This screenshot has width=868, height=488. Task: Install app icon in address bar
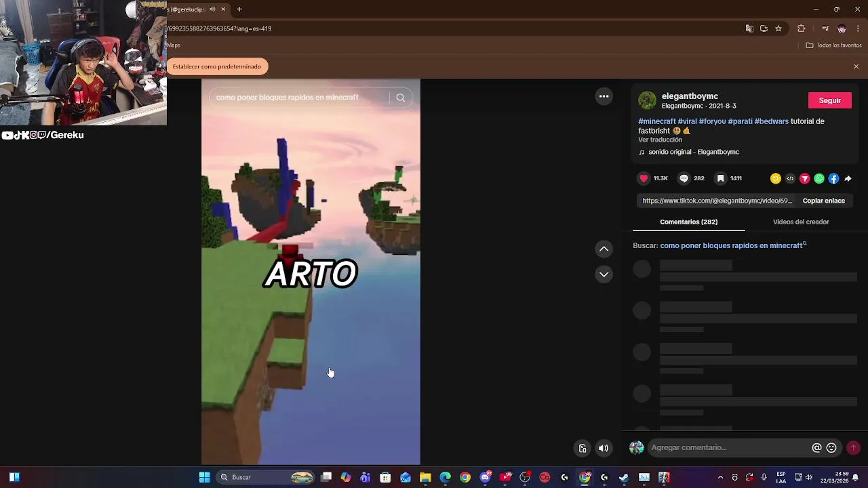coord(764,28)
